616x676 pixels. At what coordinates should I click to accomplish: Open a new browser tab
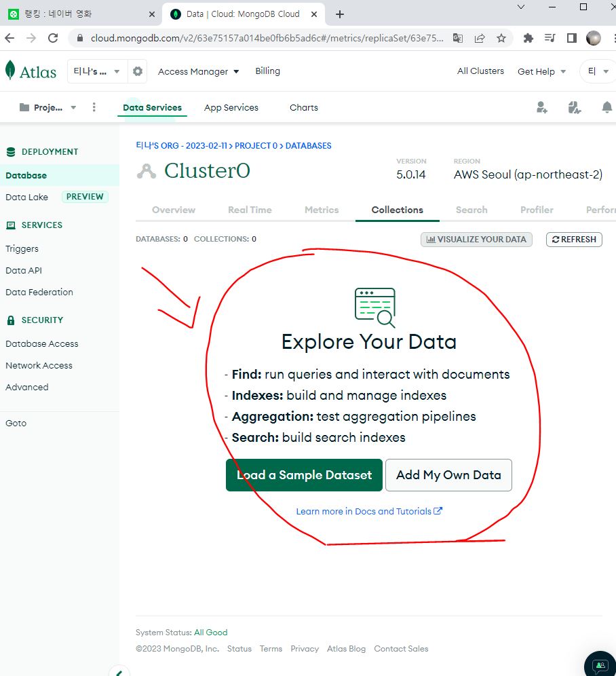[x=340, y=14]
